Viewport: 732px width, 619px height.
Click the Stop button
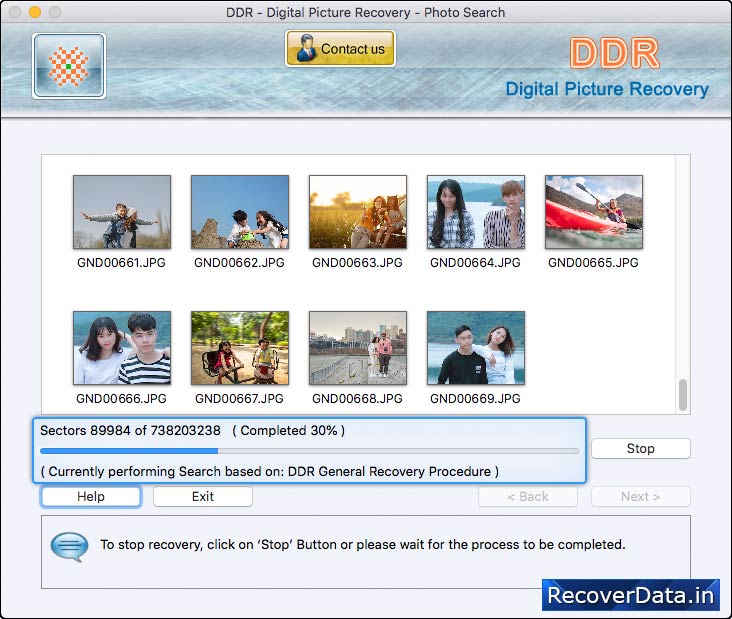click(x=640, y=449)
